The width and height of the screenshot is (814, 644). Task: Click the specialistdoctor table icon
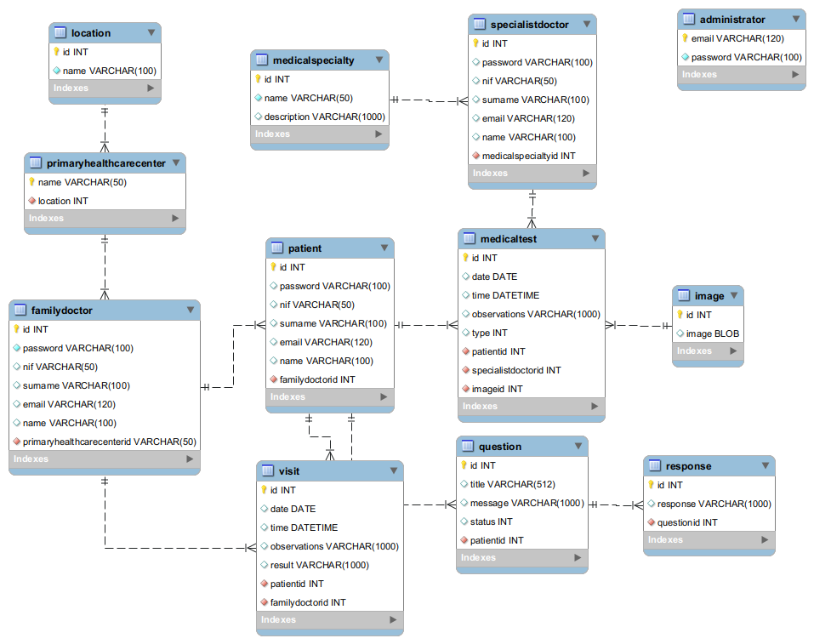click(480, 25)
